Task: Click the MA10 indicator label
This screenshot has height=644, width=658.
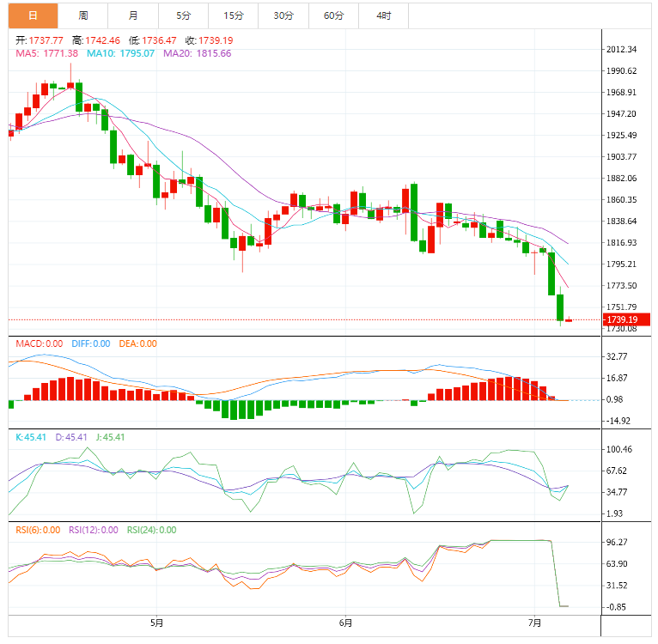Action: point(120,53)
